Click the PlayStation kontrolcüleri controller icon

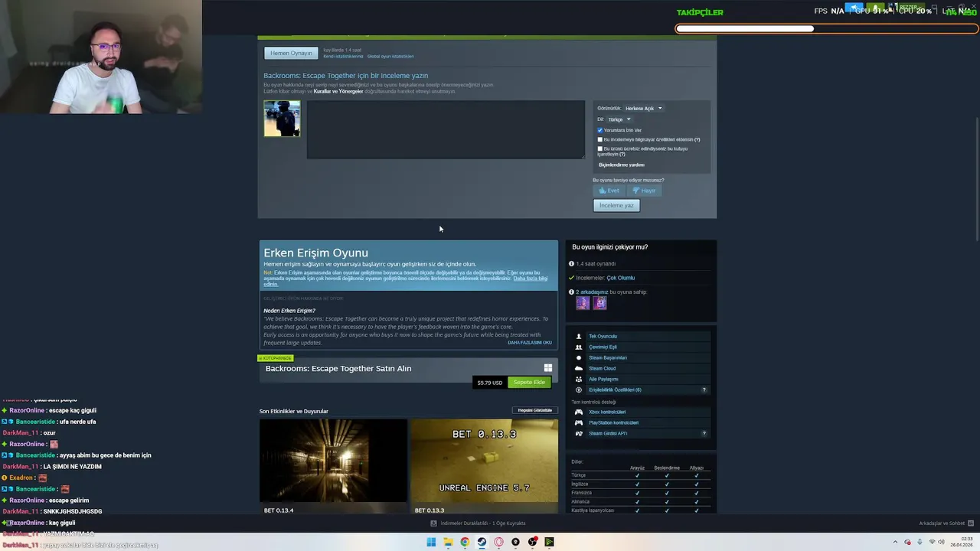coord(579,422)
